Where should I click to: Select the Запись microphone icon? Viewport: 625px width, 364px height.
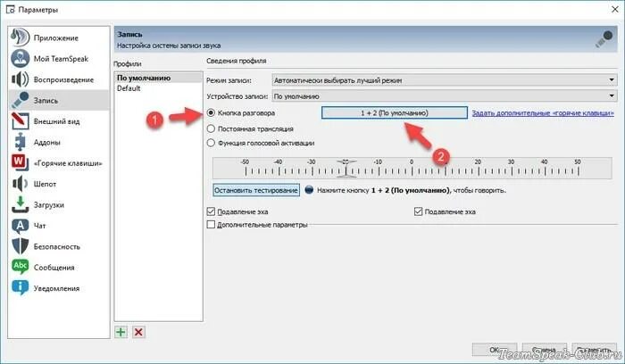coord(20,100)
